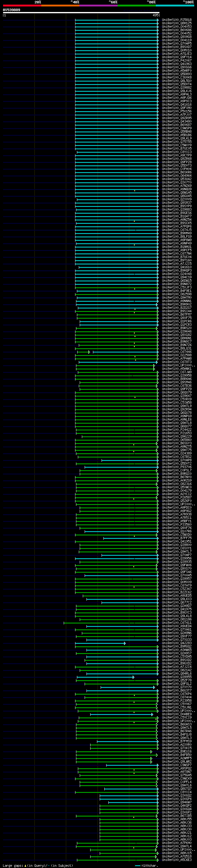Select hit label UniRef100_A5ANK1
The image size is (197, 868).
pyautogui.click(x=177, y=369)
